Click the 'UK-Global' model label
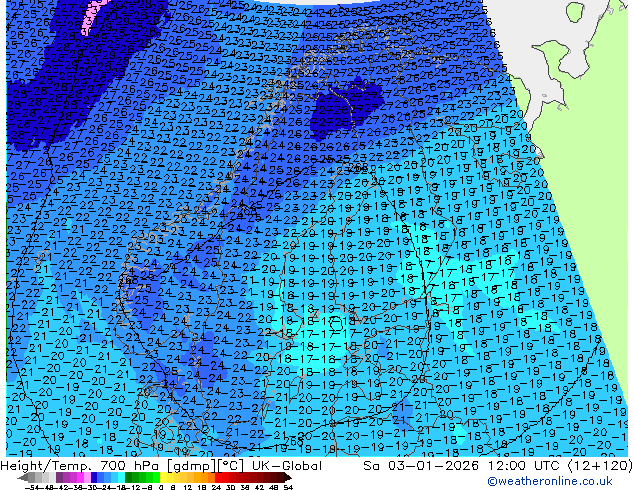The width and height of the screenshot is (634, 490). coord(287,466)
